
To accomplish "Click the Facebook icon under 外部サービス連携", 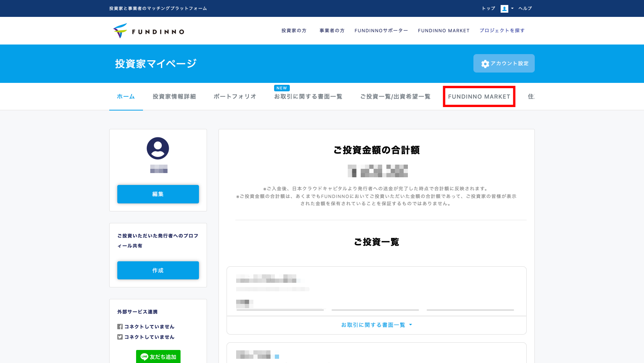I will (120, 326).
